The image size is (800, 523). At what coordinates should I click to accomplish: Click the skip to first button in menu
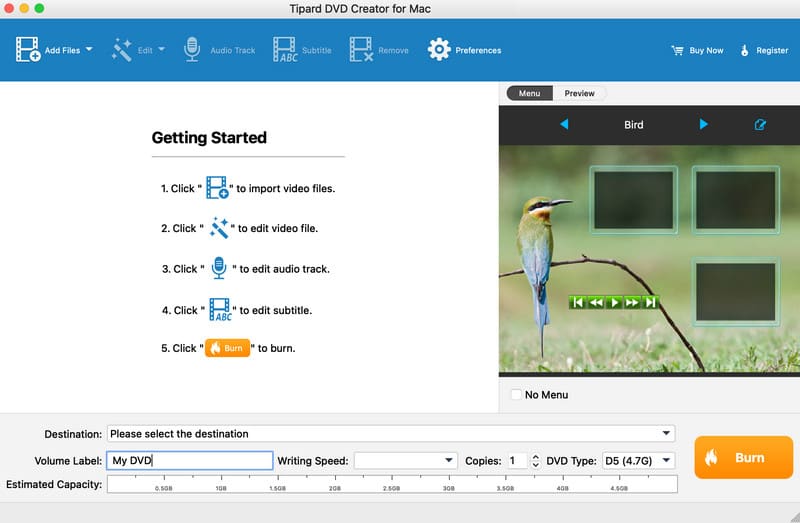coord(578,303)
